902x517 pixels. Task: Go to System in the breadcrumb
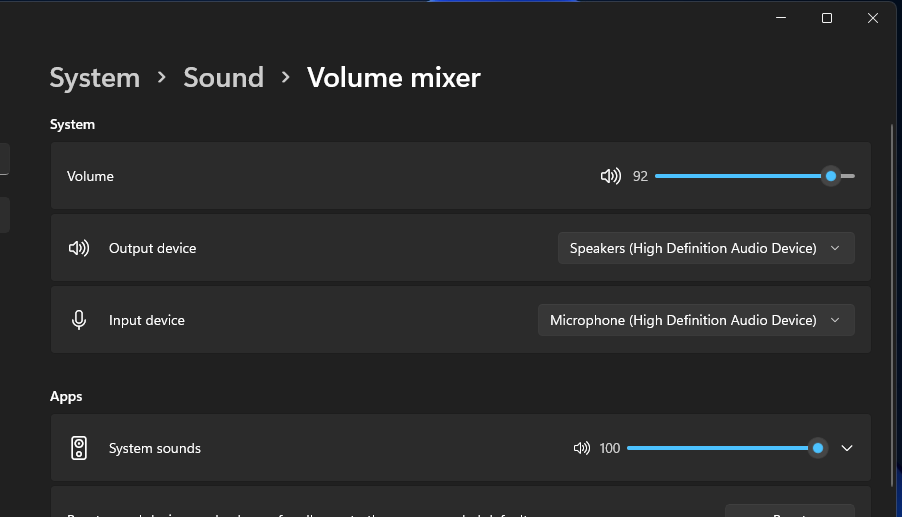95,78
